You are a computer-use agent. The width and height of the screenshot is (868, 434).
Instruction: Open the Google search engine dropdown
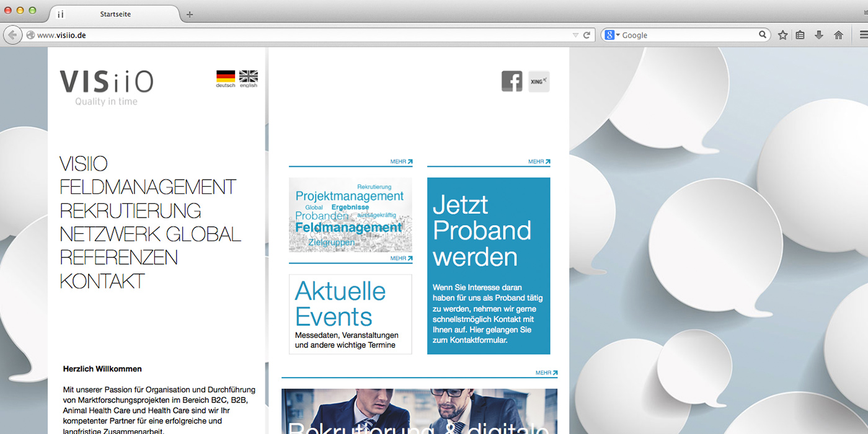pyautogui.click(x=612, y=35)
